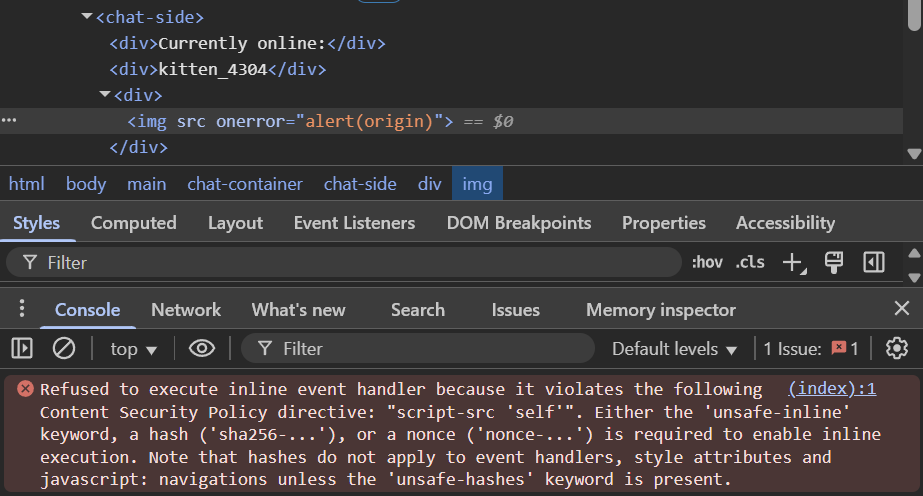The height and width of the screenshot is (496, 923).
Task: Click the (index):1 source link
Action: (x=831, y=389)
